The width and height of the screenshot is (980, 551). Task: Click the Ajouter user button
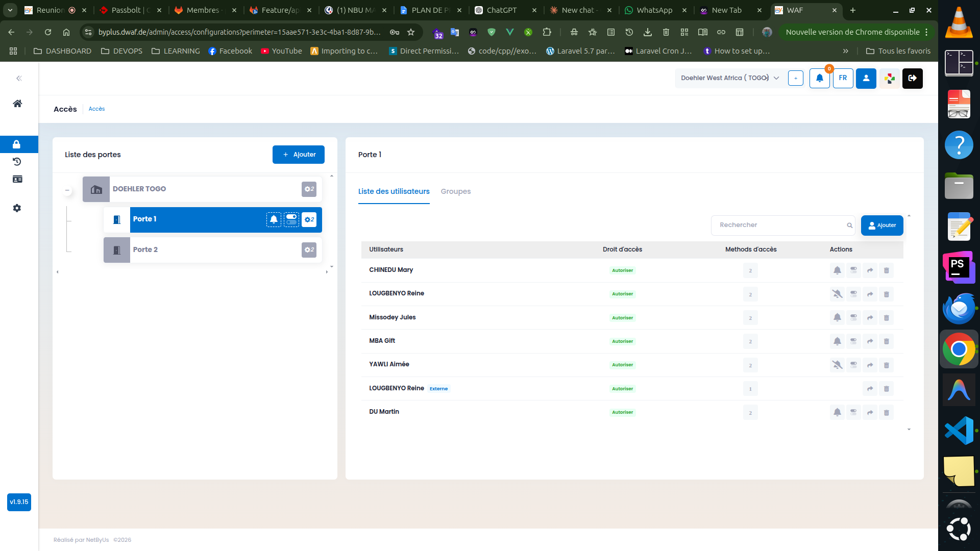tap(882, 225)
